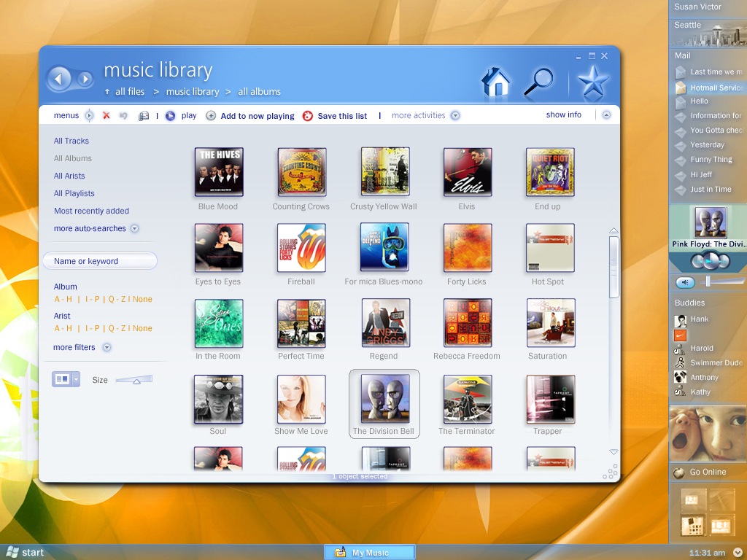Open the Home icon in header

[x=496, y=82]
